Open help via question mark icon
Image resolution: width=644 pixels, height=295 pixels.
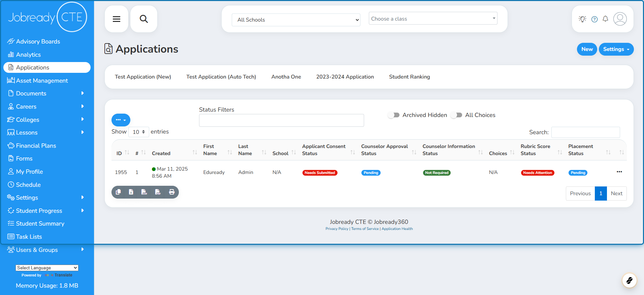pos(594,19)
